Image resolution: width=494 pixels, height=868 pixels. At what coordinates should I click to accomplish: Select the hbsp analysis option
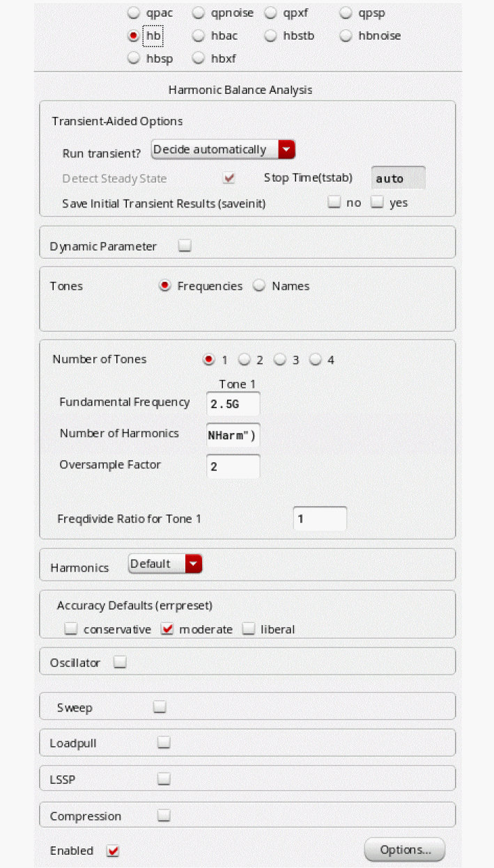(134, 58)
